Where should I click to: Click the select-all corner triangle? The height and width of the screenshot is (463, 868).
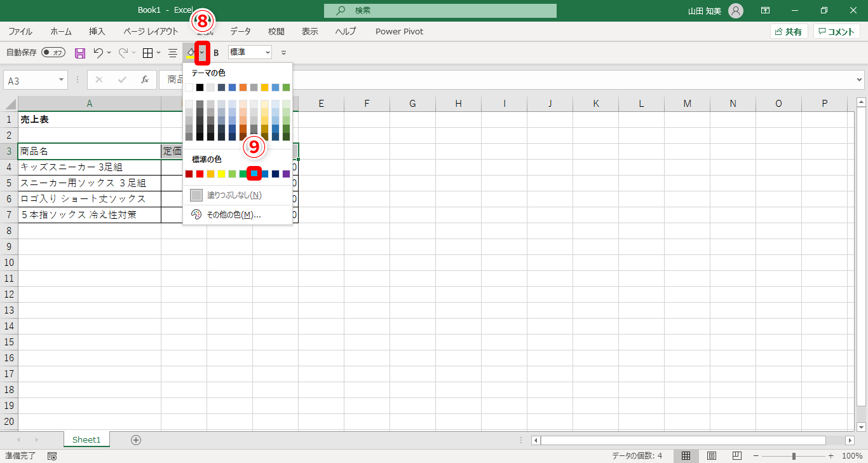pos(10,104)
